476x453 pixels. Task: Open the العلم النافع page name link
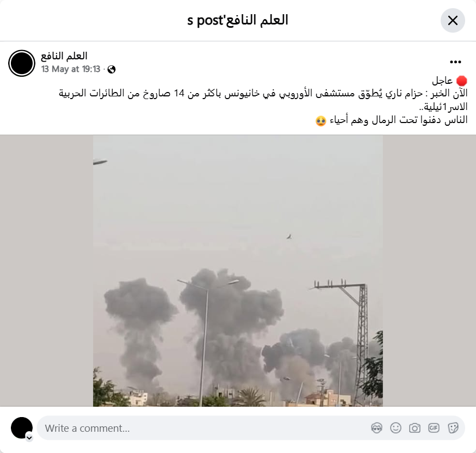[64, 56]
